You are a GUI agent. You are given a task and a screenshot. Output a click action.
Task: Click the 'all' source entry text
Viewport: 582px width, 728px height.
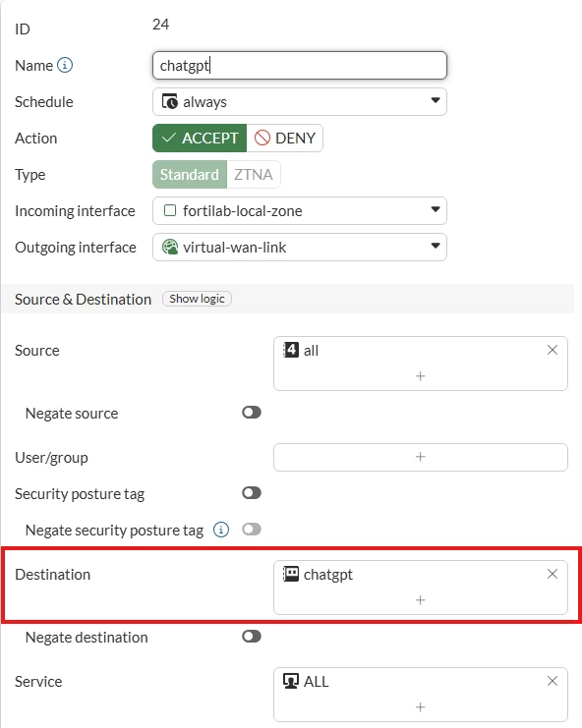click(x=312, y=351)
